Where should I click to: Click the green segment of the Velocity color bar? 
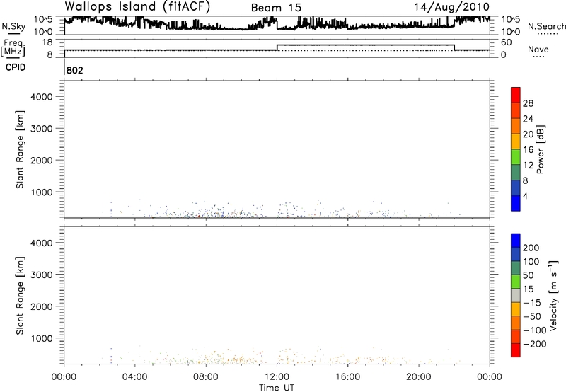tap(516, 282)
